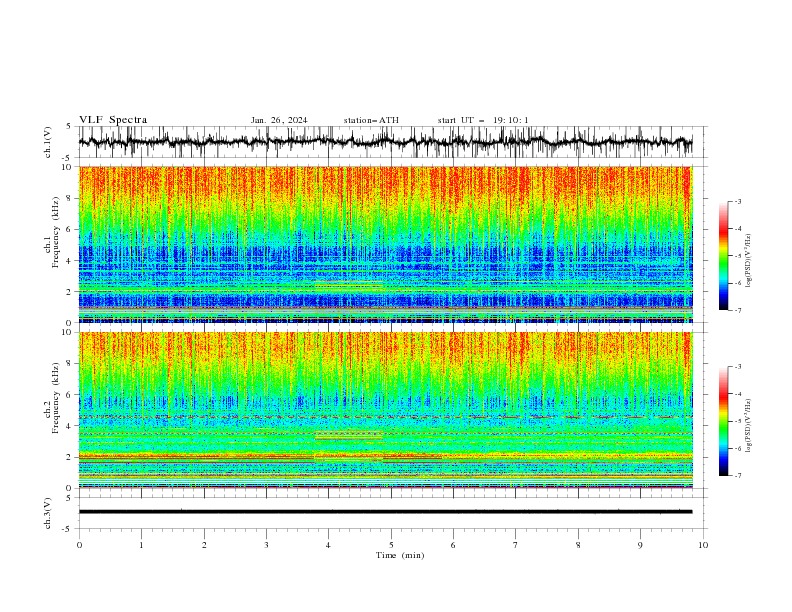Click the "5" minute time axis tick

click(391, 545)
